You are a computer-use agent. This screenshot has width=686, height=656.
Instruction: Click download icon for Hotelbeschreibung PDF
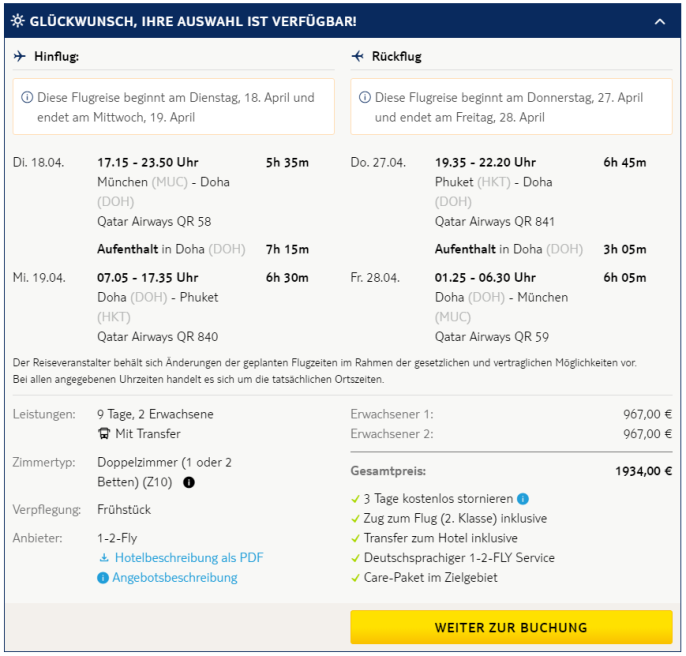103,558
